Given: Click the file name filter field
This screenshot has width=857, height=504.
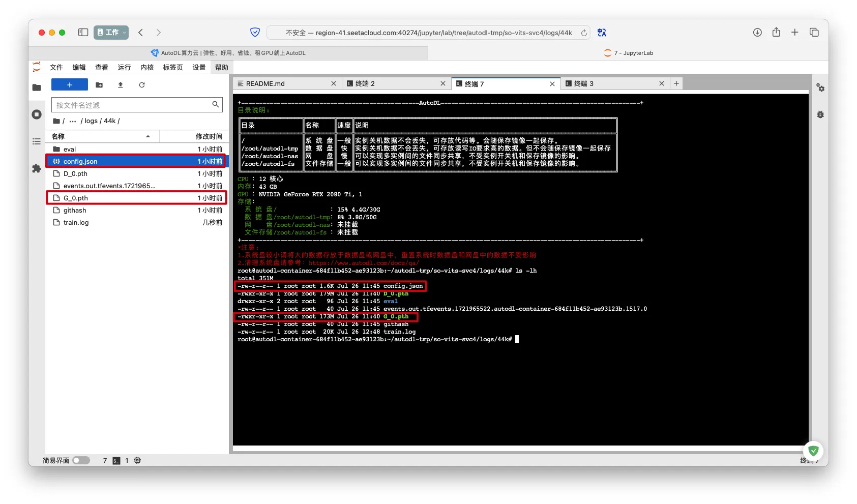Looking at the screenshot, I should click(132, 105).
